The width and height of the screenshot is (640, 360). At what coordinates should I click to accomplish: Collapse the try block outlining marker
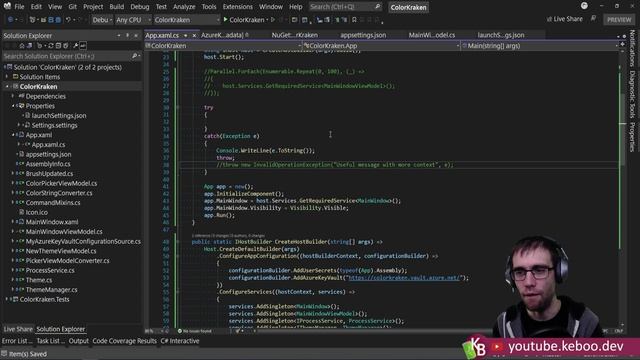tap(177, 107)
